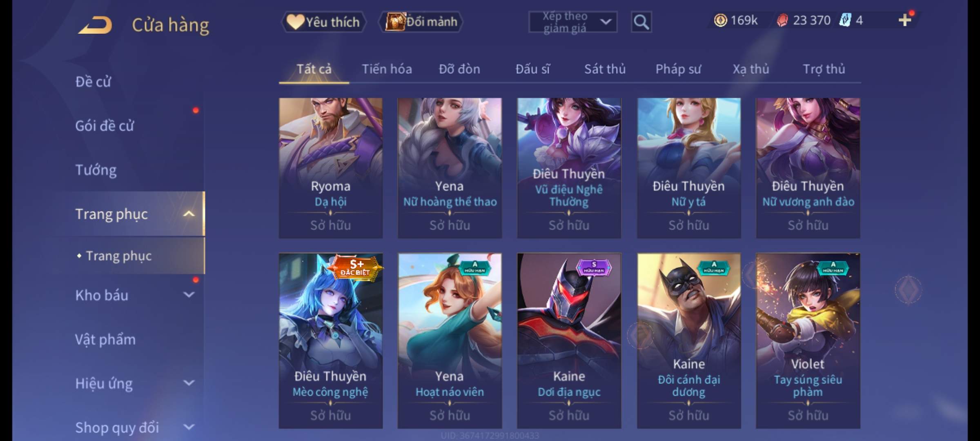Tap purple S badge on Kaine Dơi địa ngục
Screen dimensions: 980x441
[x=594, y=267]
